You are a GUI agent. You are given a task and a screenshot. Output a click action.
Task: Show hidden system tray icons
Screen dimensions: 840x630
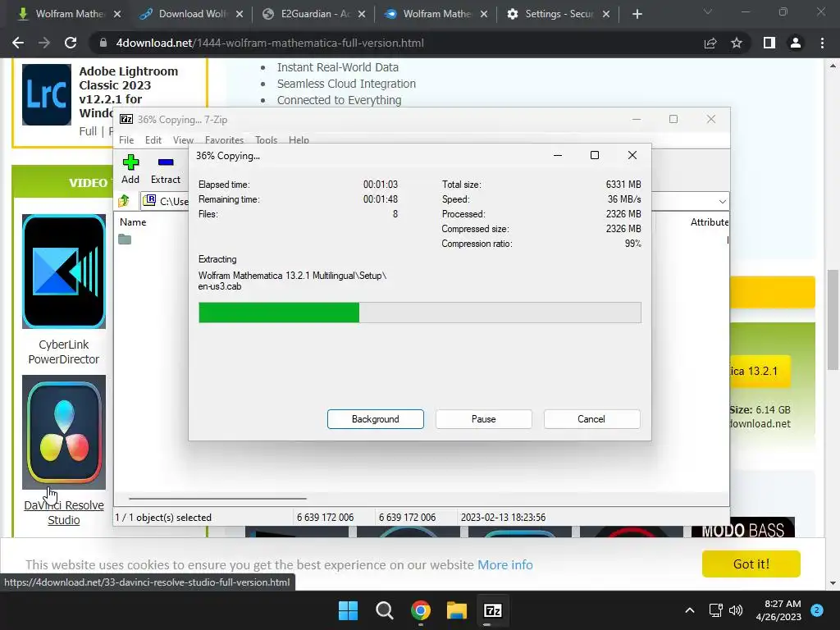pos(690,610)
